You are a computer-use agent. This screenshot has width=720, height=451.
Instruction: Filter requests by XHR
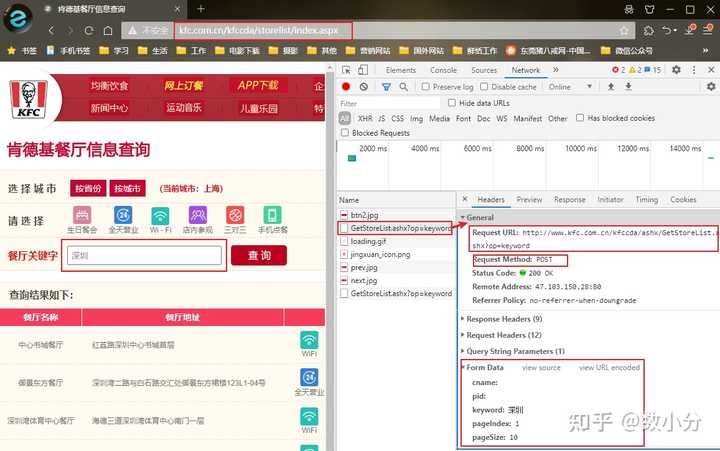pyautogui.click(x=365, y=118)
